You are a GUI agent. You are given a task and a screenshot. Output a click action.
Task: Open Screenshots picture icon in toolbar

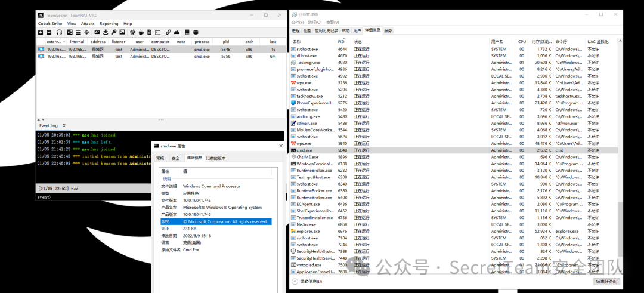(x=122, y=32)
